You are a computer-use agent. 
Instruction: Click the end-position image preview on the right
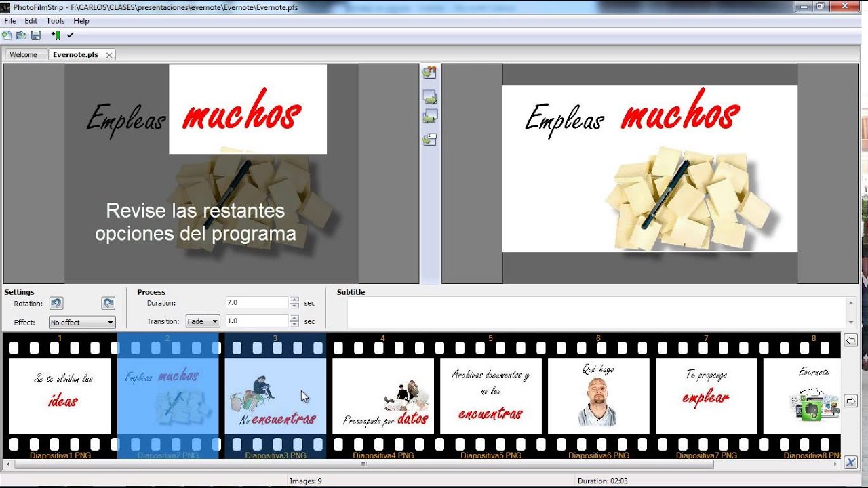click(x=650, y=174)
